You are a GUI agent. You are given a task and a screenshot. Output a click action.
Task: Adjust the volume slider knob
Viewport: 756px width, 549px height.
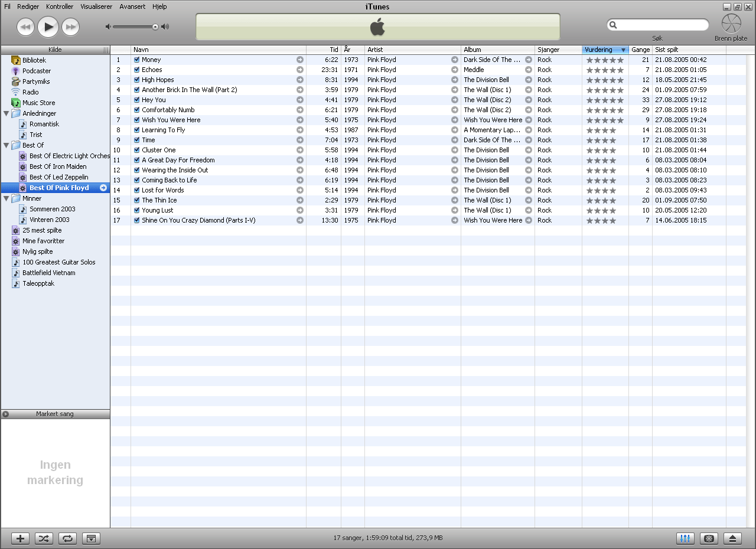point(155,27)
